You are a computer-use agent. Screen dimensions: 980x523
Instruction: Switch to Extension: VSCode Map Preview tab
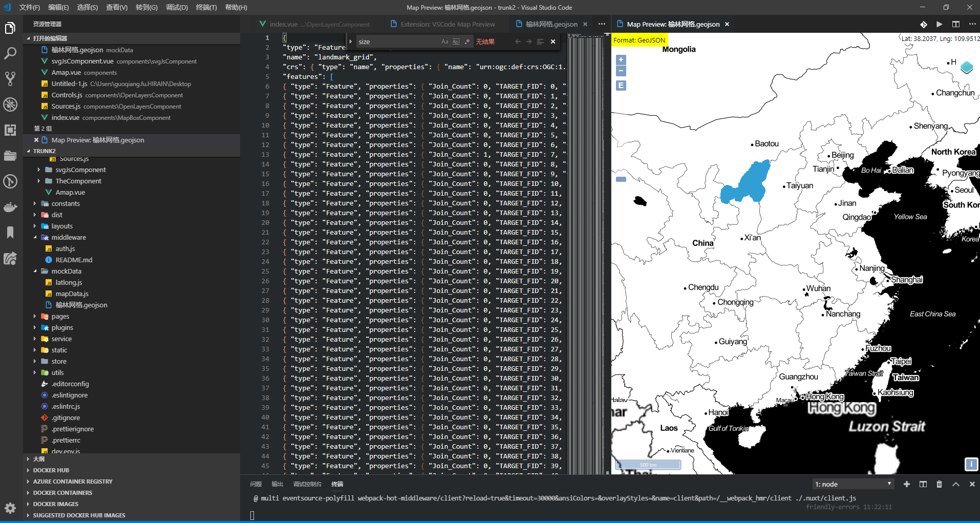tap(447, 24)
